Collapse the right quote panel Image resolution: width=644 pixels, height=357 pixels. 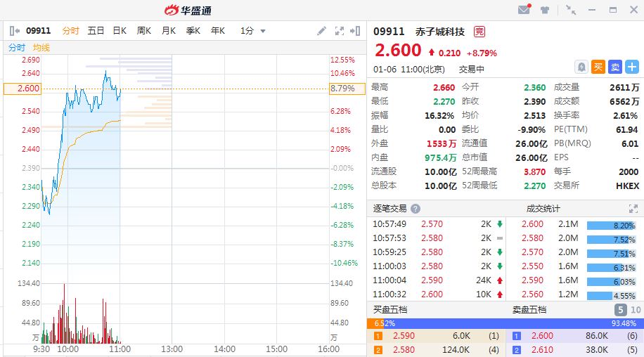coord(355,31)
